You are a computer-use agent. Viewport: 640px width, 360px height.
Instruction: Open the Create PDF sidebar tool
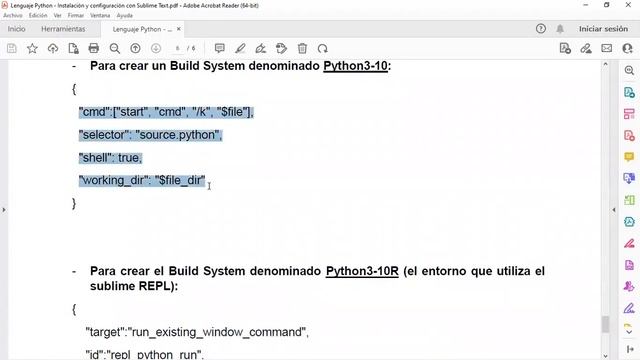[629, 136]
